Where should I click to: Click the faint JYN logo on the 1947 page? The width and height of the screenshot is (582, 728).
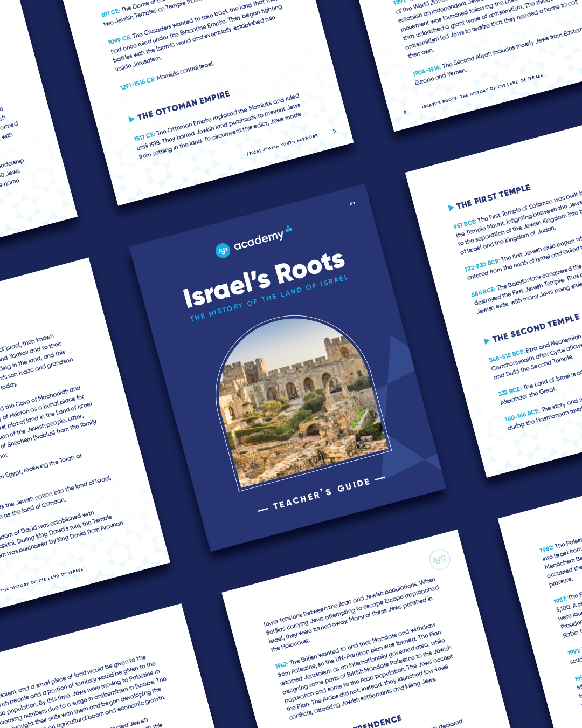pyautogui.click(x=440, y=560)
